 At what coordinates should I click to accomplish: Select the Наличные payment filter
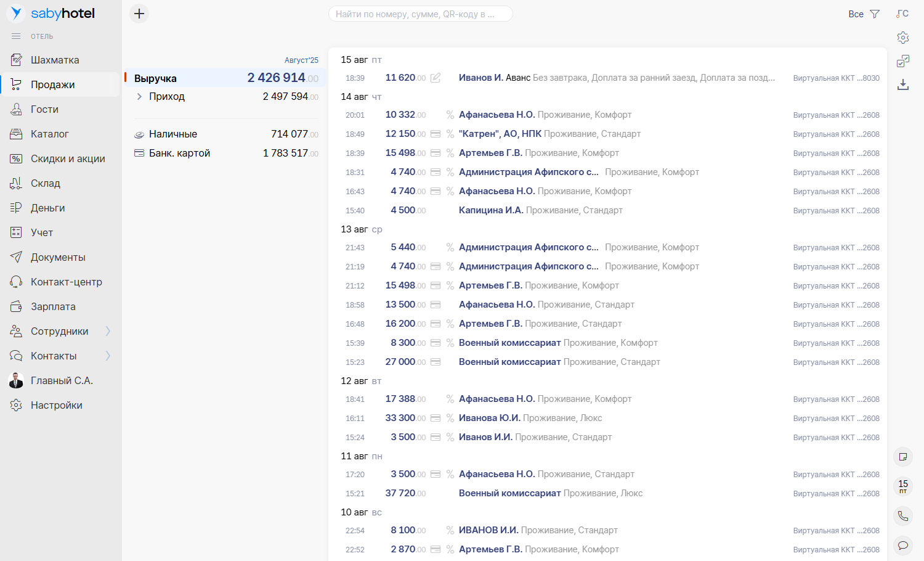pyautogui.click(x=173, y=134)
